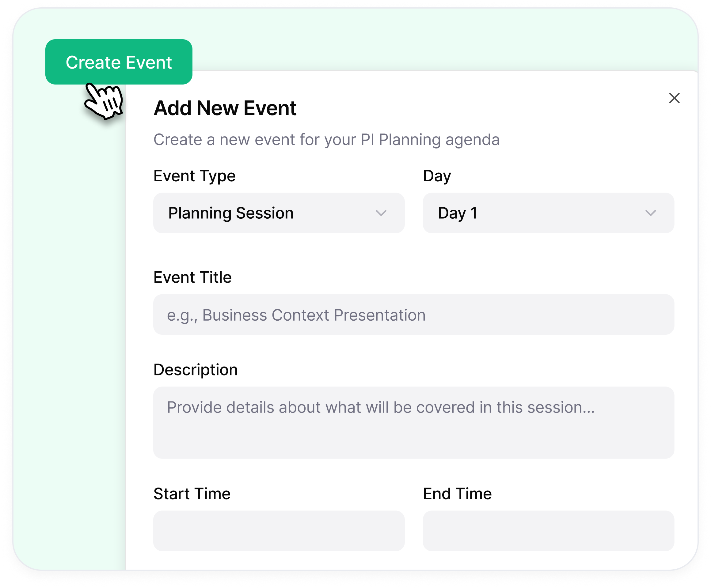Click the chevron in Event Type field
This screenshot has height=588, width=711.
pos(381,213)
